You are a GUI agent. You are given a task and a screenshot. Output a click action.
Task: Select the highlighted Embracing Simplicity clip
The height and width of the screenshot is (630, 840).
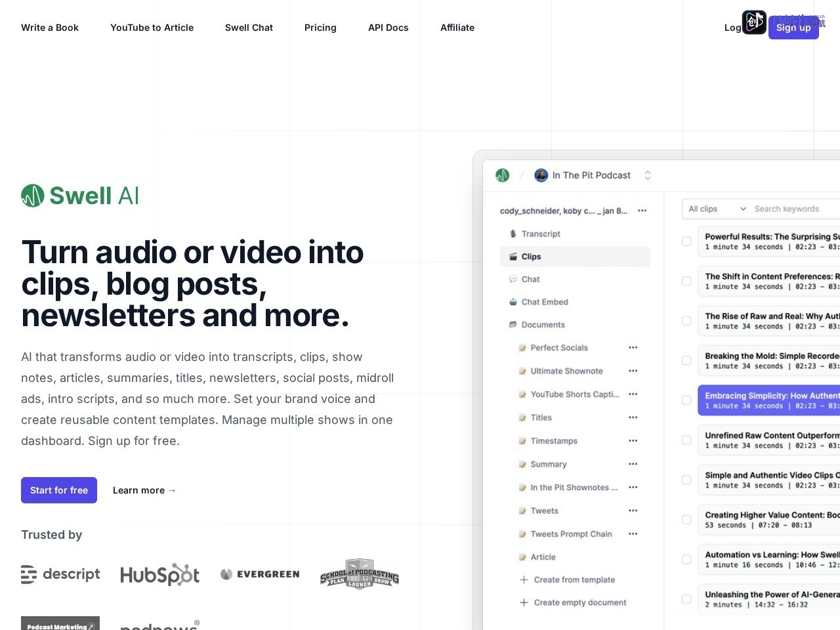[769, 400]
